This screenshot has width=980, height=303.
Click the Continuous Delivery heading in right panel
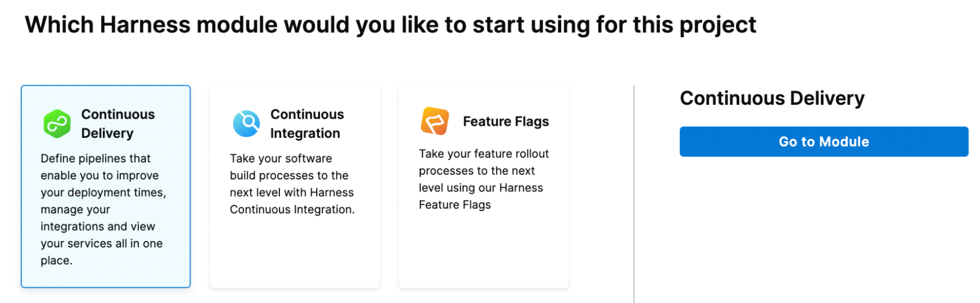[x=772, y=98]
